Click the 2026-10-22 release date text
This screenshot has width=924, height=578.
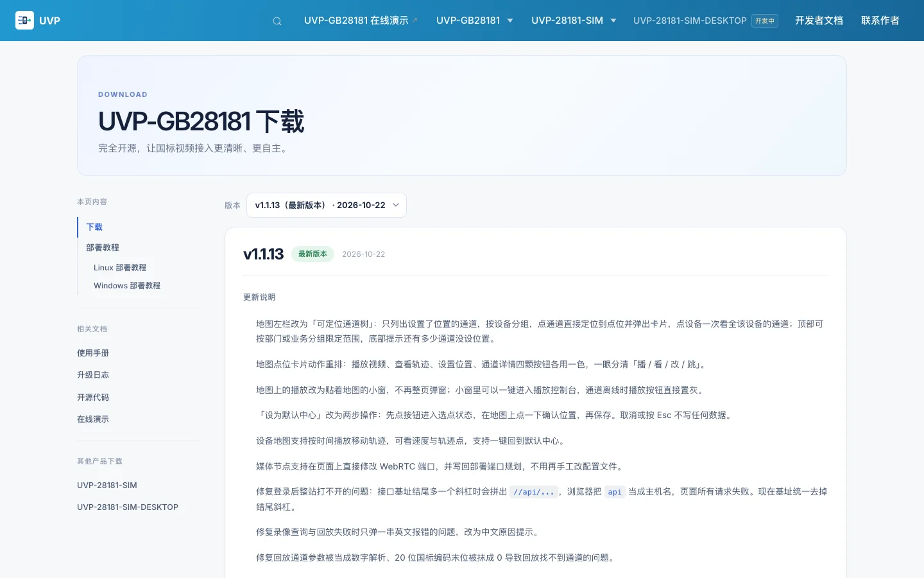[363, 254]
